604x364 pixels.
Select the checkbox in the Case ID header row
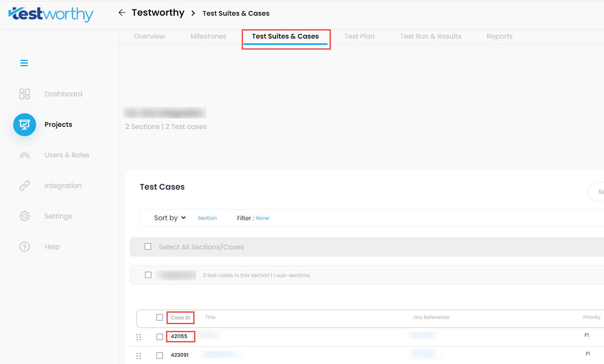pos(160,317)
